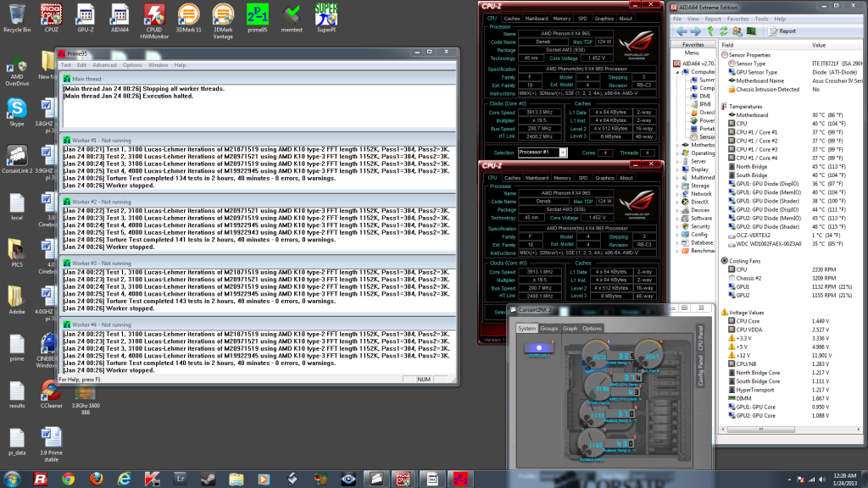
Task: Open the PICS folder on desktop
Action: (x=17, y=253)
